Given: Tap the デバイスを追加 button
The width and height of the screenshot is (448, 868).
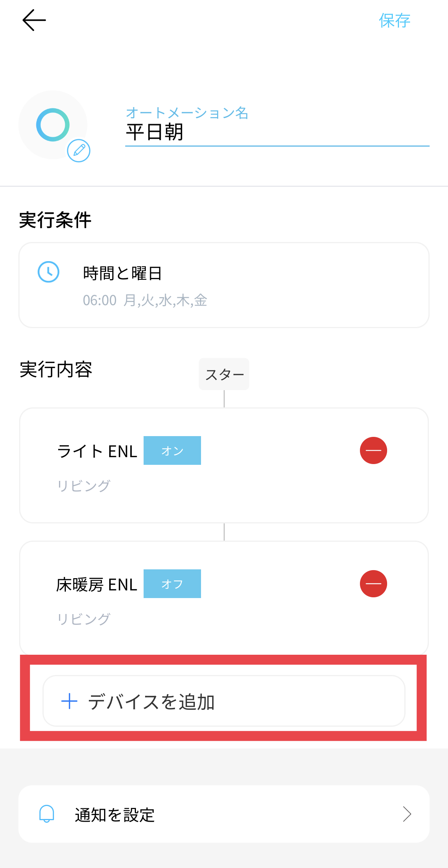Looking at the screenshot, I should 224,701.
